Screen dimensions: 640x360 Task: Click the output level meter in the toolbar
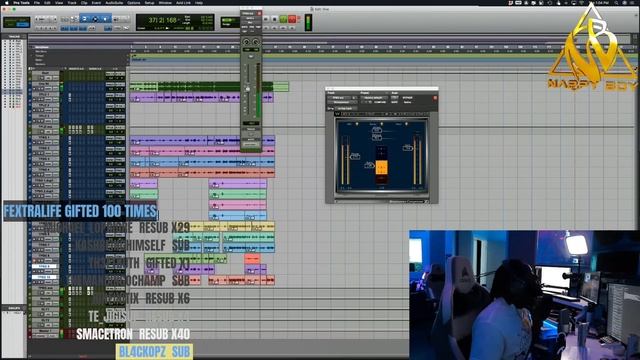(x=309, y=22)
